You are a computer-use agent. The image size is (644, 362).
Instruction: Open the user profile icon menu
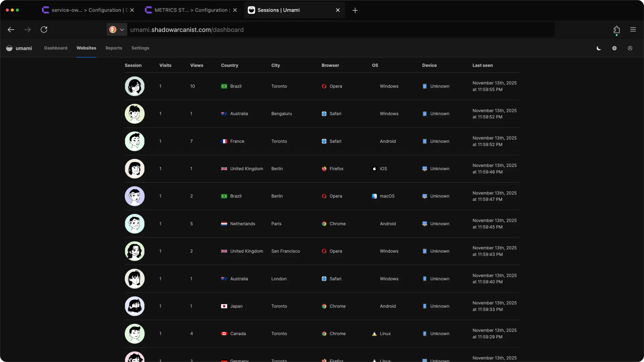tap(630, 48)
